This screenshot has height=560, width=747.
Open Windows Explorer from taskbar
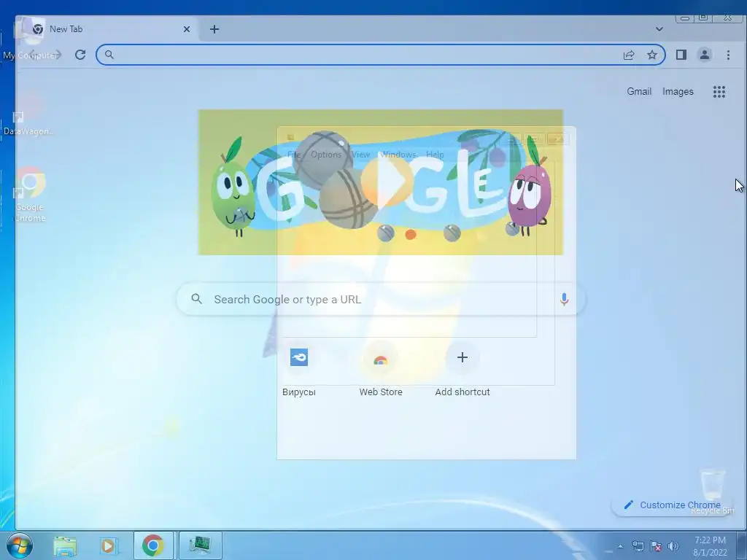pyautogui.click(x=65, y=545)
